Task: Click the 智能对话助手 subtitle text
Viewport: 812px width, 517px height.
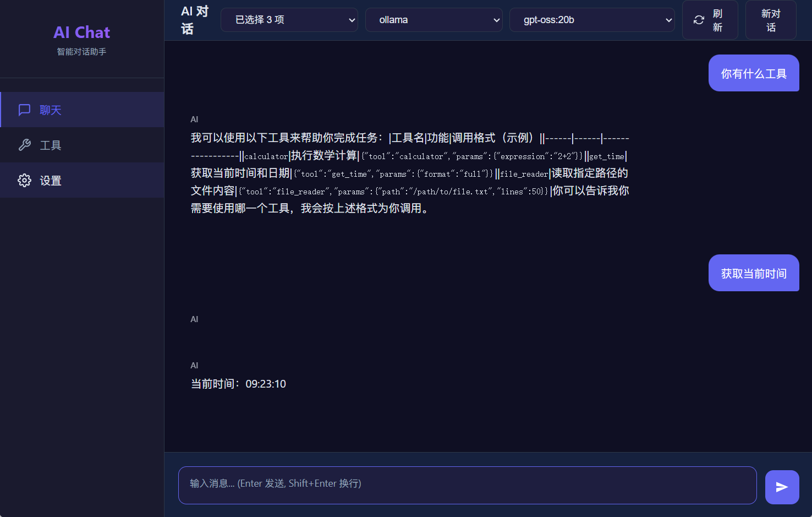Action: point(81,52)
